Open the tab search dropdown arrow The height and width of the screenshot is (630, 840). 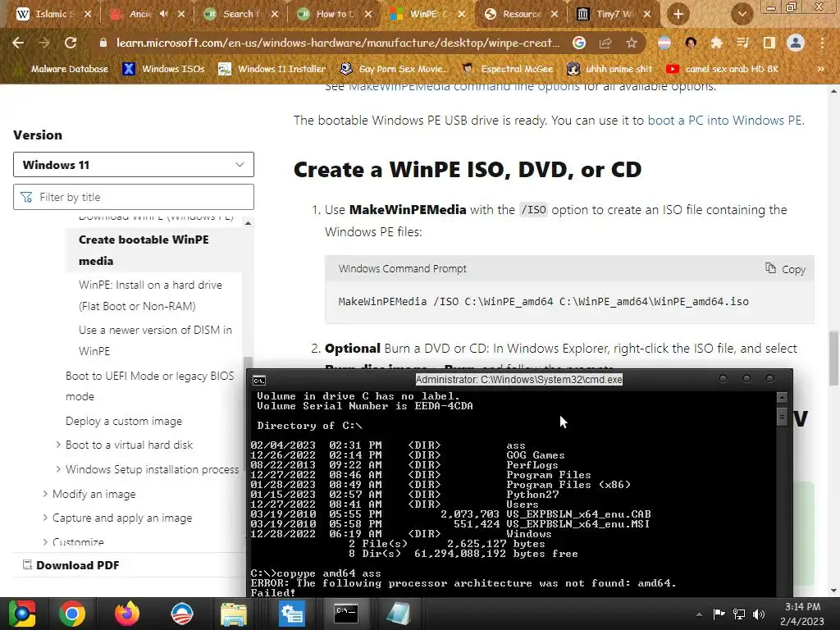tap(742, 14)
